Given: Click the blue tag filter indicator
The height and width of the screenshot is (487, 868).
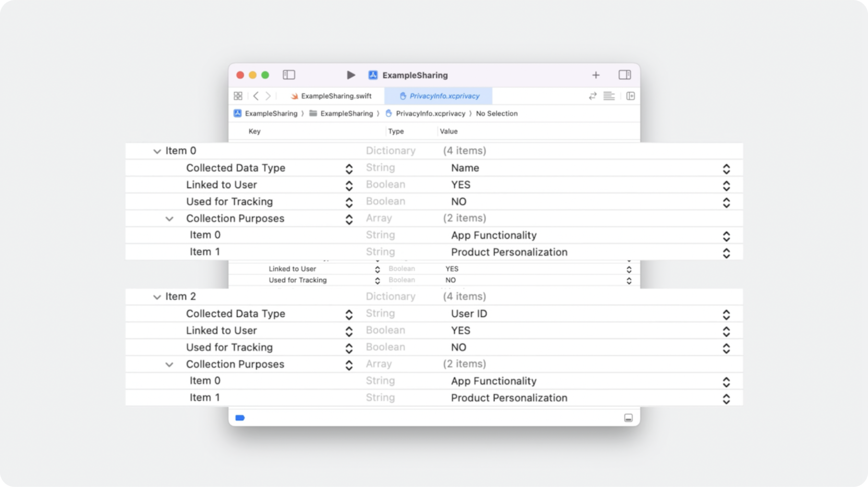Looking at the screenshot, I should click(x=240, y=418).
